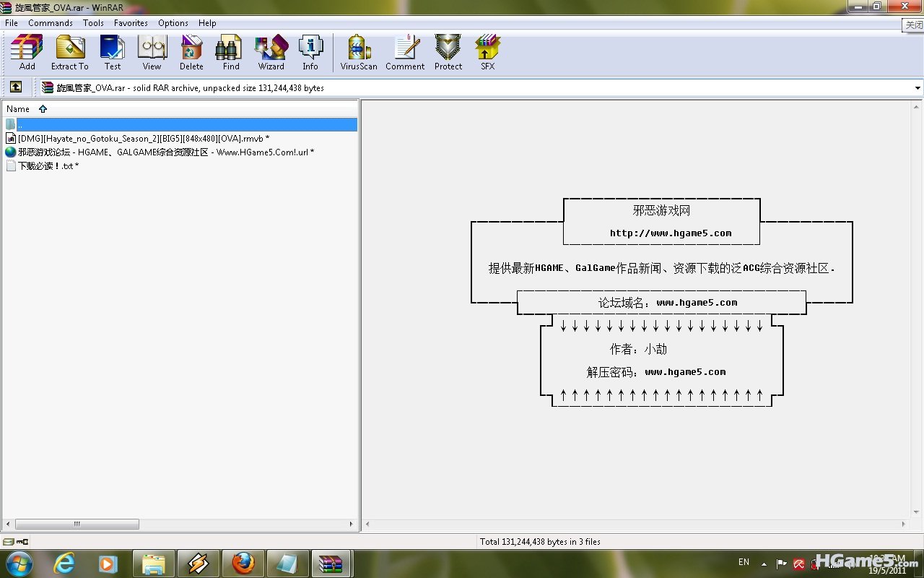Select the 下载必读！.txt file
924x578 pixels.
(x=48, y=166)
